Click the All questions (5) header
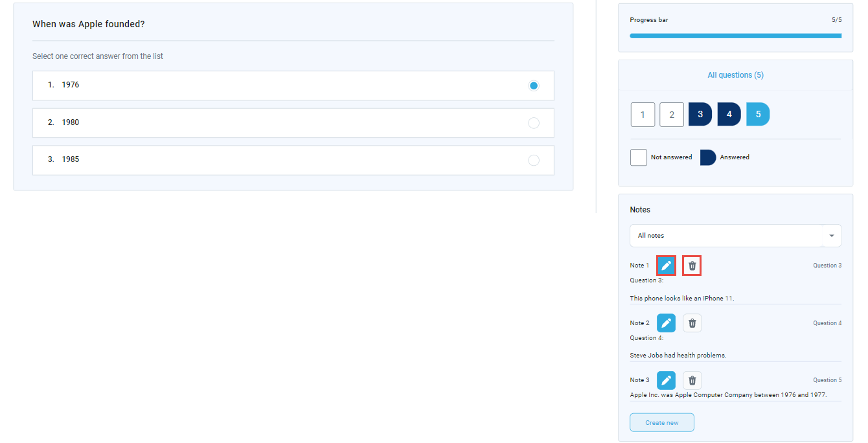 click(735, 75)
